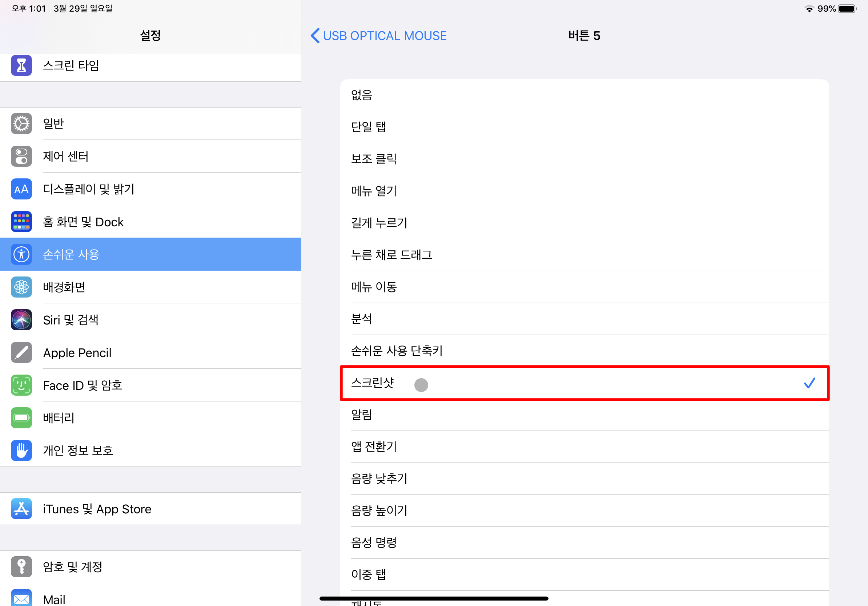Select 음량 낮추기 action
868x606 pixels.
coord(584,479)
